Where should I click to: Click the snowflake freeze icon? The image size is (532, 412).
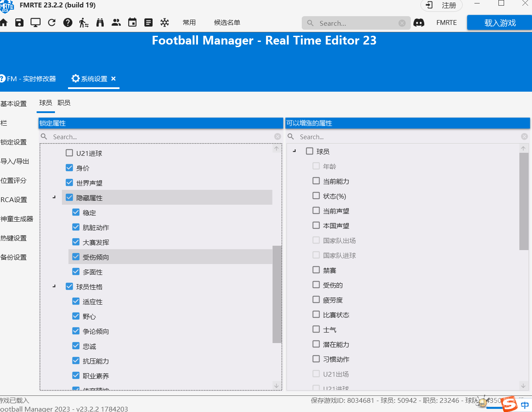[164, 23]
